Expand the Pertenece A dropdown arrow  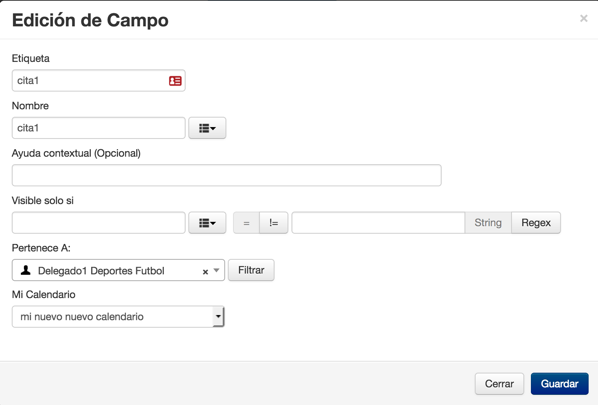pos(216,270)
